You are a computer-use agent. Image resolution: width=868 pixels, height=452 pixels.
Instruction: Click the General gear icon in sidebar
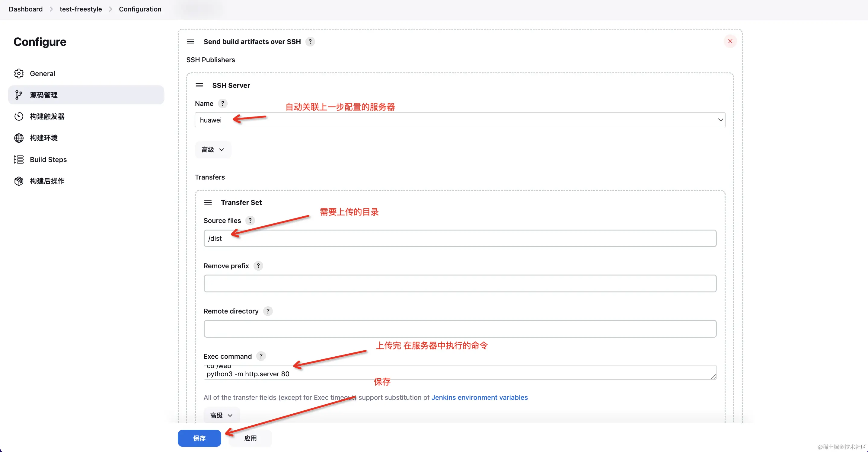[x=19, y=73]
